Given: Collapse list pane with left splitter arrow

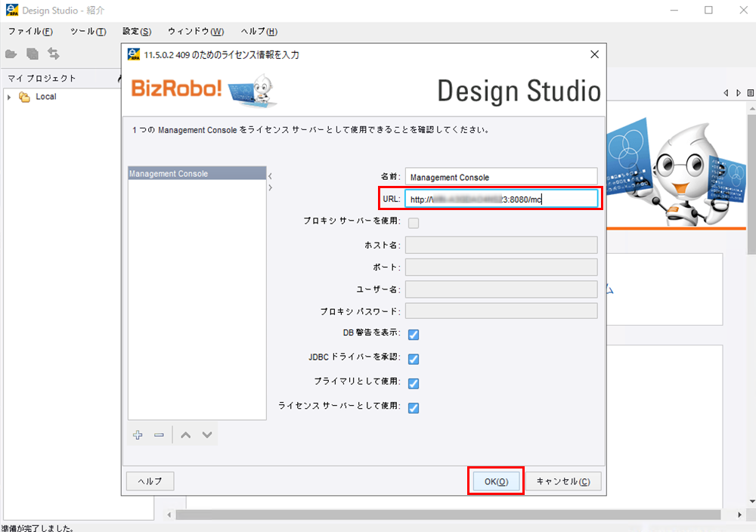Looking at the screenshot, I should pos(270,176).
